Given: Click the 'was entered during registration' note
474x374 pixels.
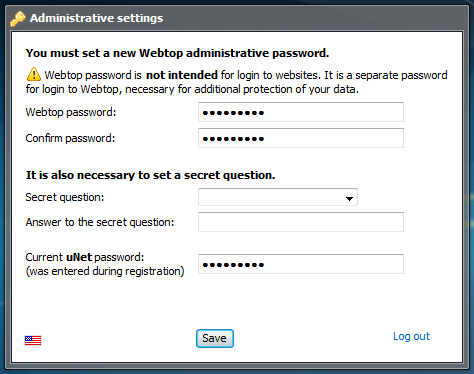Looking at the screenshot, I should click(x=105, y=271).
